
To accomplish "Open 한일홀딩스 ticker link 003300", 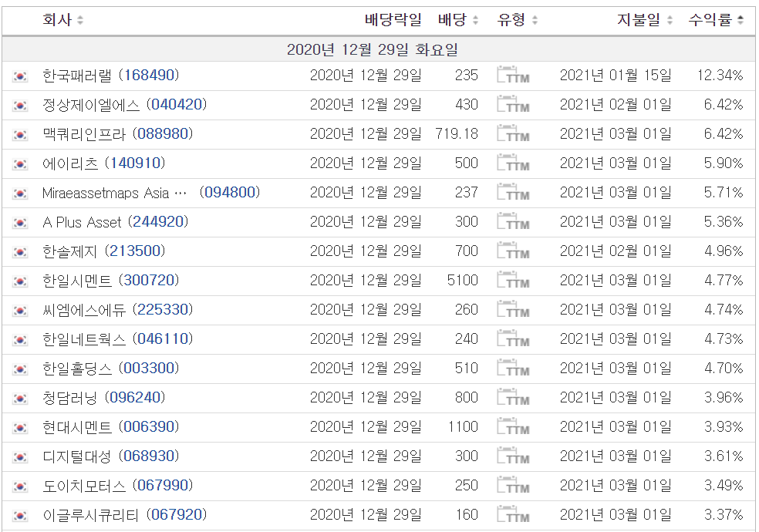I will click(149, 368).
